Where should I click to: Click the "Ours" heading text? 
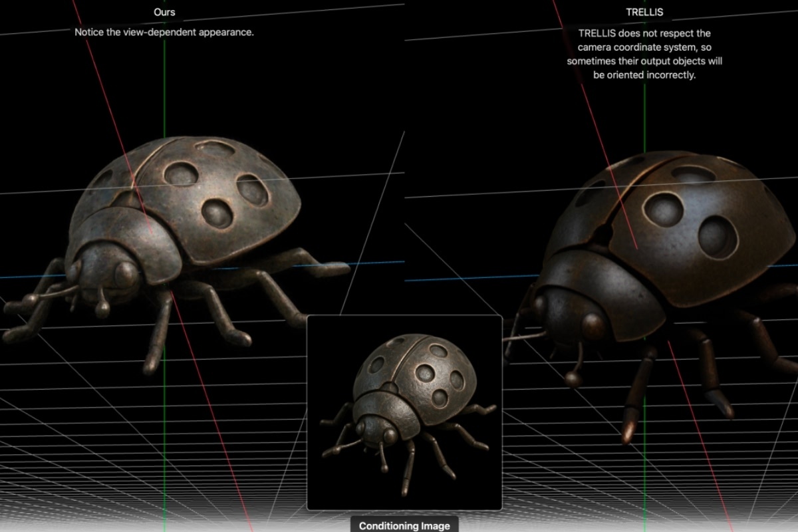tap(164, 13)
